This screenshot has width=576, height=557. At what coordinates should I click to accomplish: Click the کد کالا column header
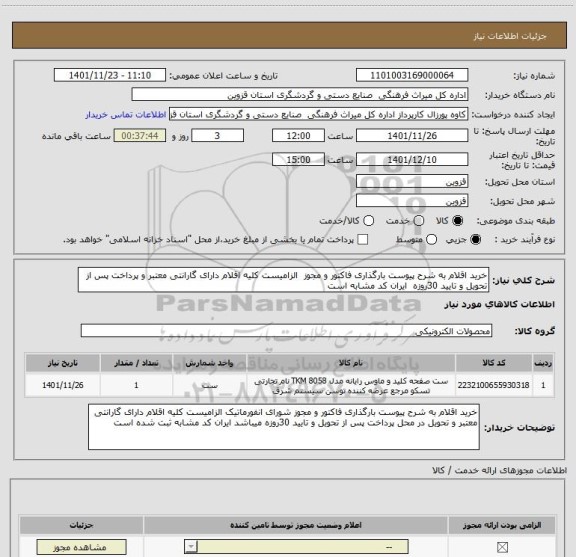tap(494, 363)
